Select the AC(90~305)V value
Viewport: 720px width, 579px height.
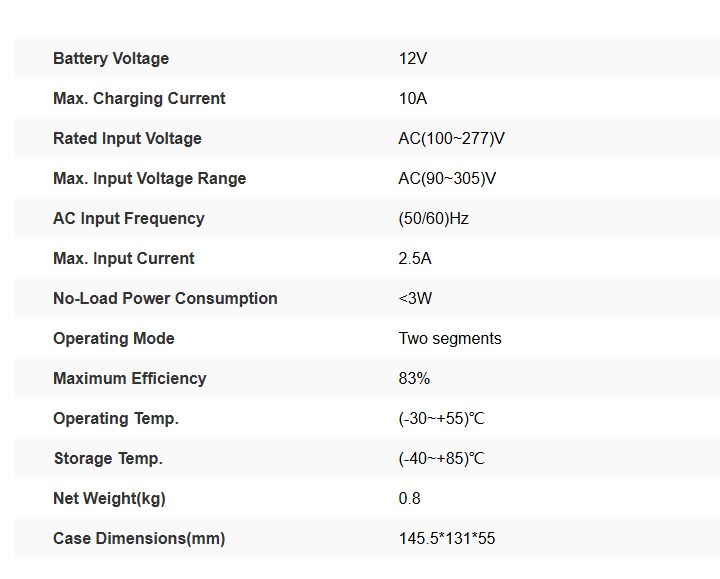coord(447,179)
